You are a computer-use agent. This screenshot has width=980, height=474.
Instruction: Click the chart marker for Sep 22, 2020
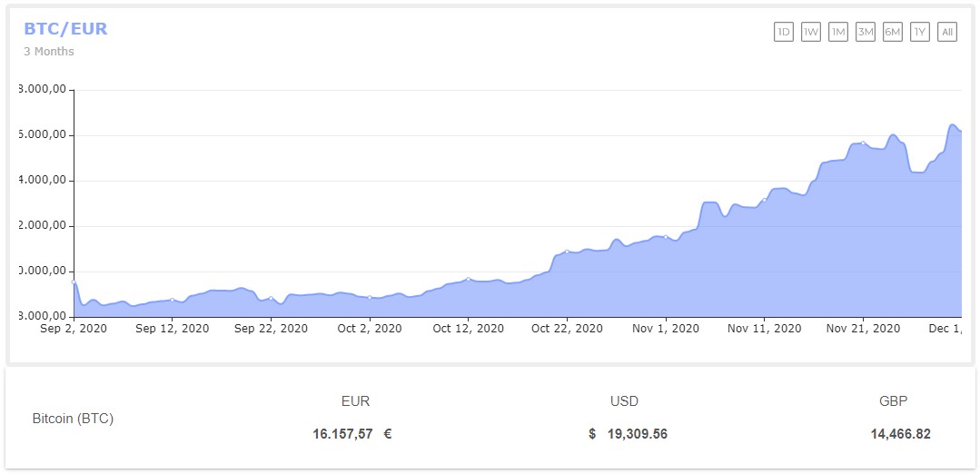pyautogui.click(x=271, y=298)
